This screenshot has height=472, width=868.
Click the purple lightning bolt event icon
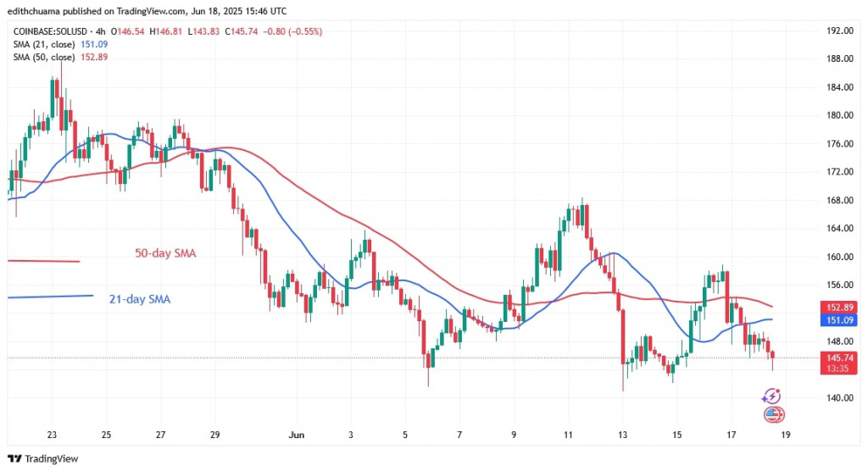coord(771,396)
